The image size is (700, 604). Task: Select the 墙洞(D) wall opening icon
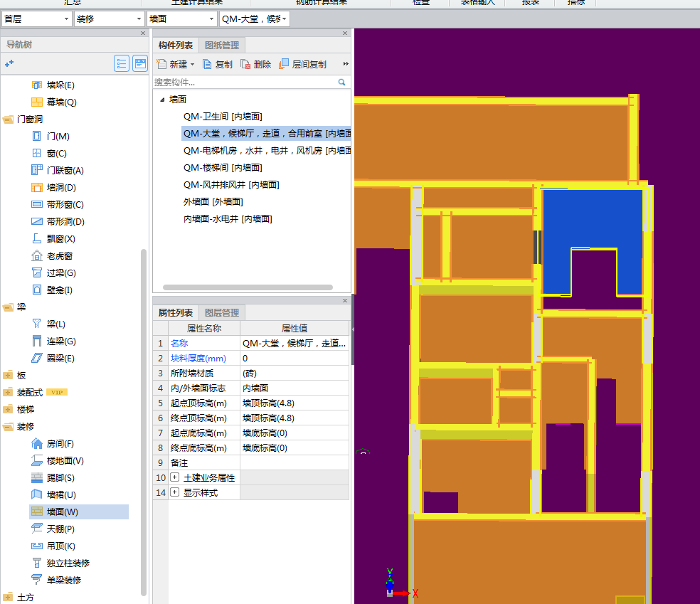click(36, 188)
